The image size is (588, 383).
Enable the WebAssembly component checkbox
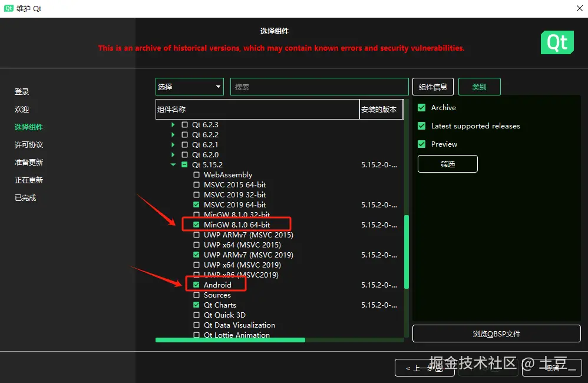coord(196,175)
